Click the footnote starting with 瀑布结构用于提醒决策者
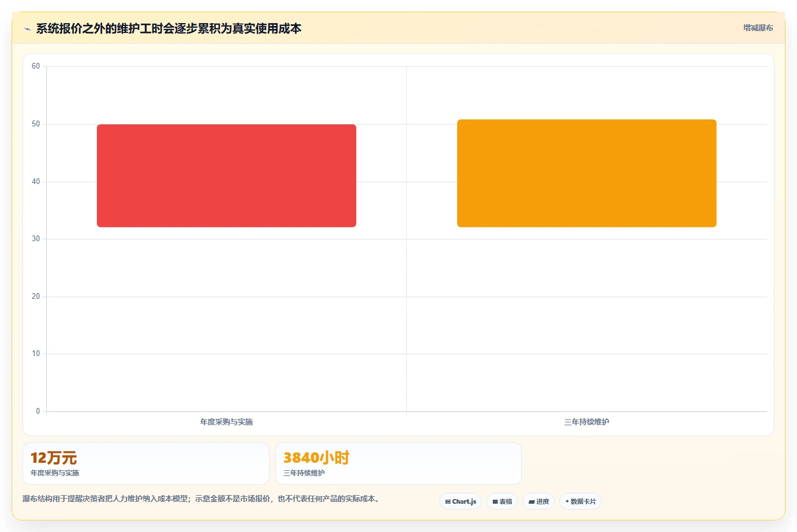 pos(201,499)
